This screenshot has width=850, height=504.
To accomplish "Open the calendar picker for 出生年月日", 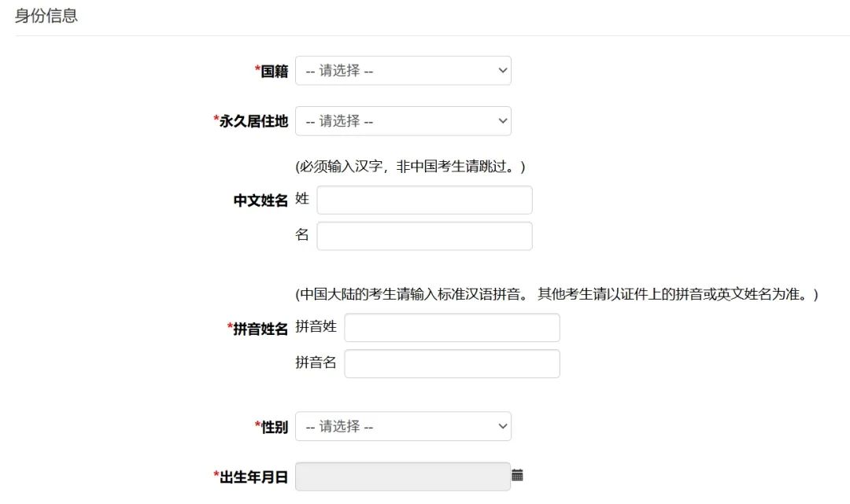I will [516, 476].
